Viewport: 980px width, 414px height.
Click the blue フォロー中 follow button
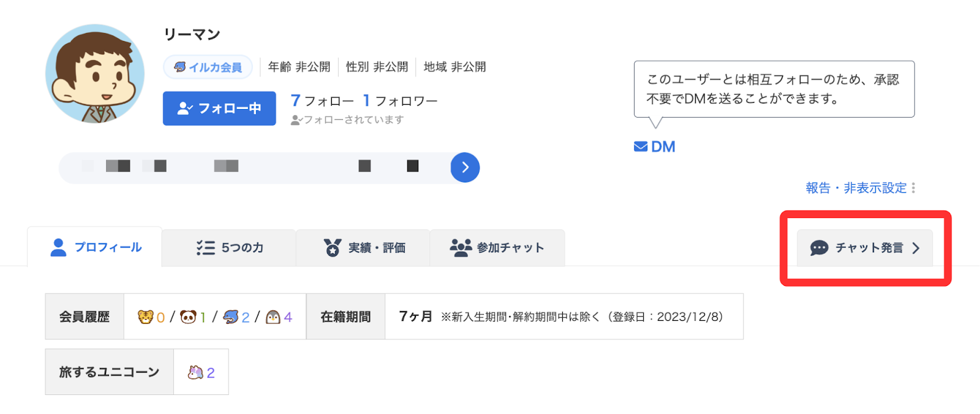pyautogui.click(x=219, y=108)
